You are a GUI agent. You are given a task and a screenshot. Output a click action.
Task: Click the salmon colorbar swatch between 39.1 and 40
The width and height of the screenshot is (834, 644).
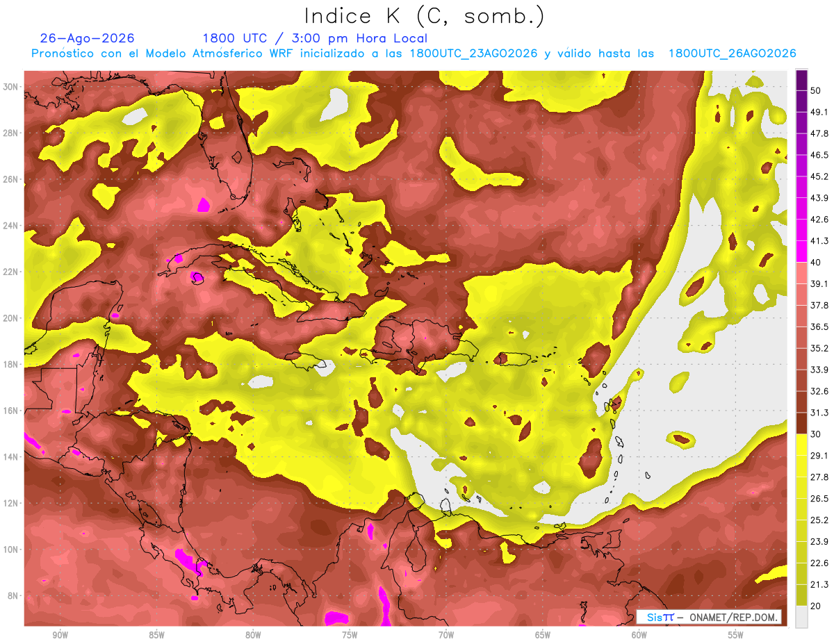point(801,273)
